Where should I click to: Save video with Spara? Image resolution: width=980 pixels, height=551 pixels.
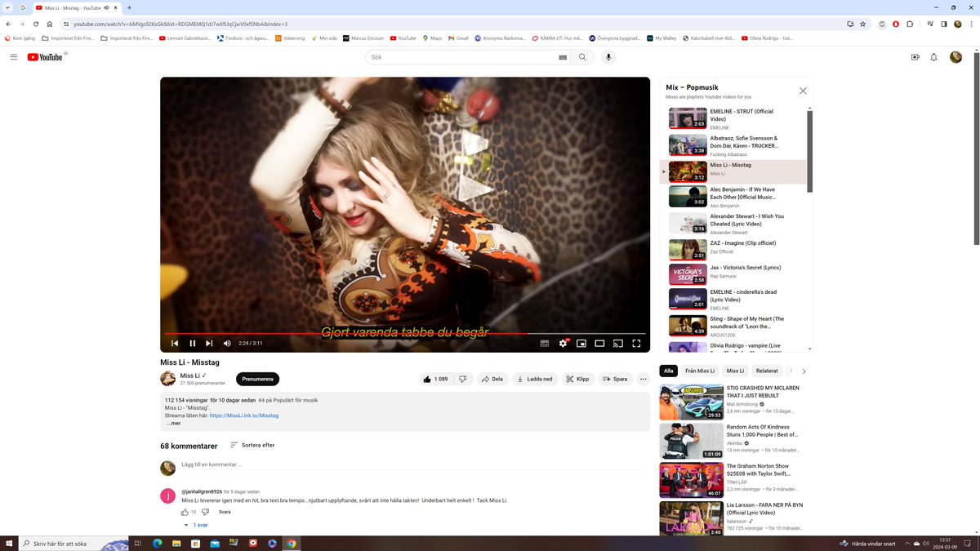point(616,379)
